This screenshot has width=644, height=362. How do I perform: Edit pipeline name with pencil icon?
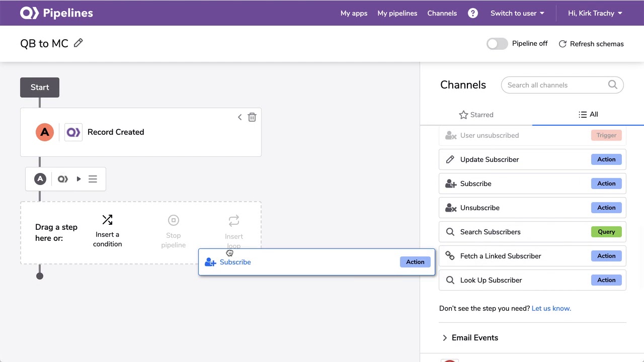coord(78,43)
